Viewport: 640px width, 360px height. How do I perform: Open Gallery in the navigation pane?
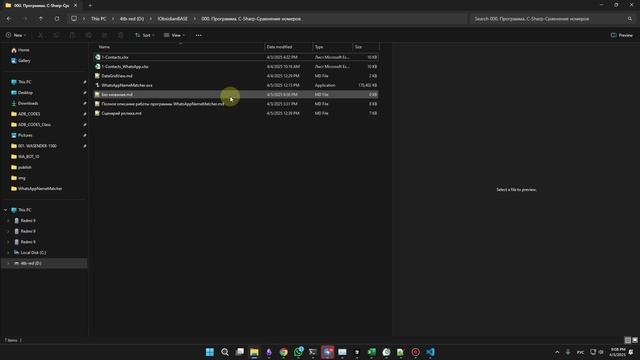(x=24, y=61)
